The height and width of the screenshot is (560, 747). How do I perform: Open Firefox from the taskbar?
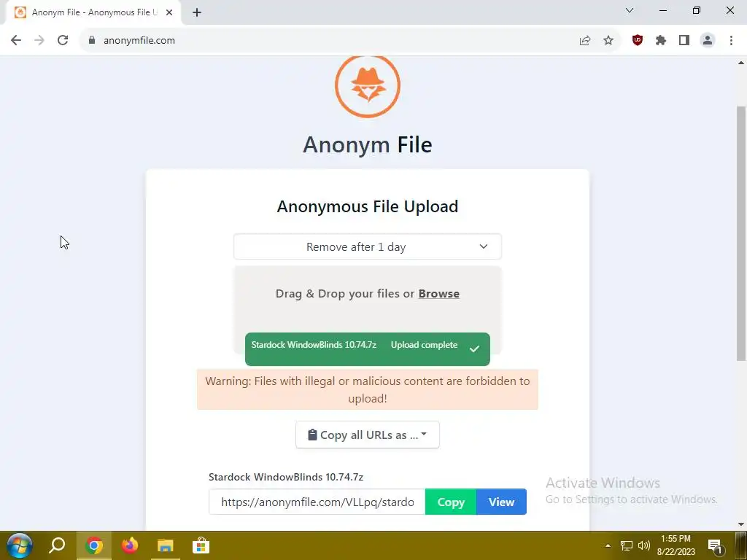click(x=130, y=545)
